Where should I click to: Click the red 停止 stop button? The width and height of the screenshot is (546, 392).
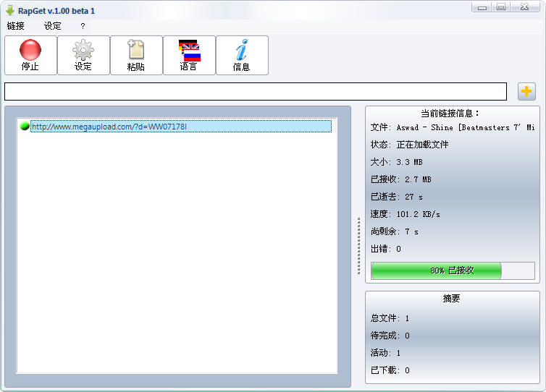tap(30, 55)
